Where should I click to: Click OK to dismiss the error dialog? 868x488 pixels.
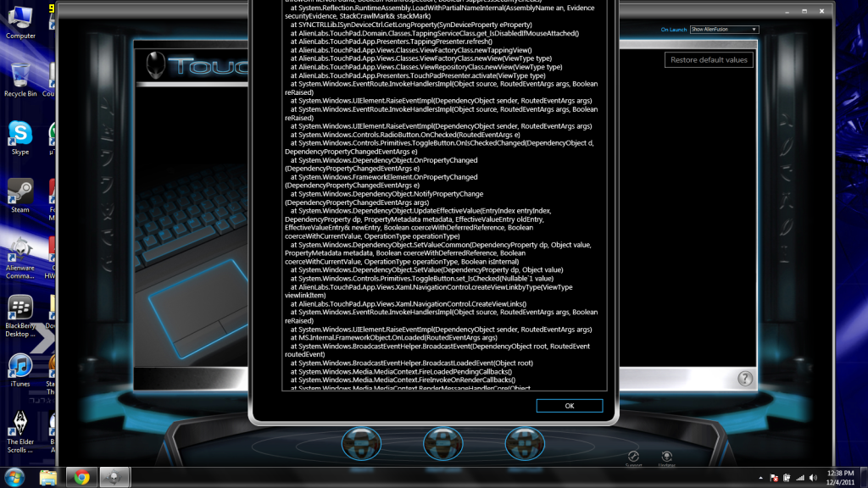[x=569, y=406]
